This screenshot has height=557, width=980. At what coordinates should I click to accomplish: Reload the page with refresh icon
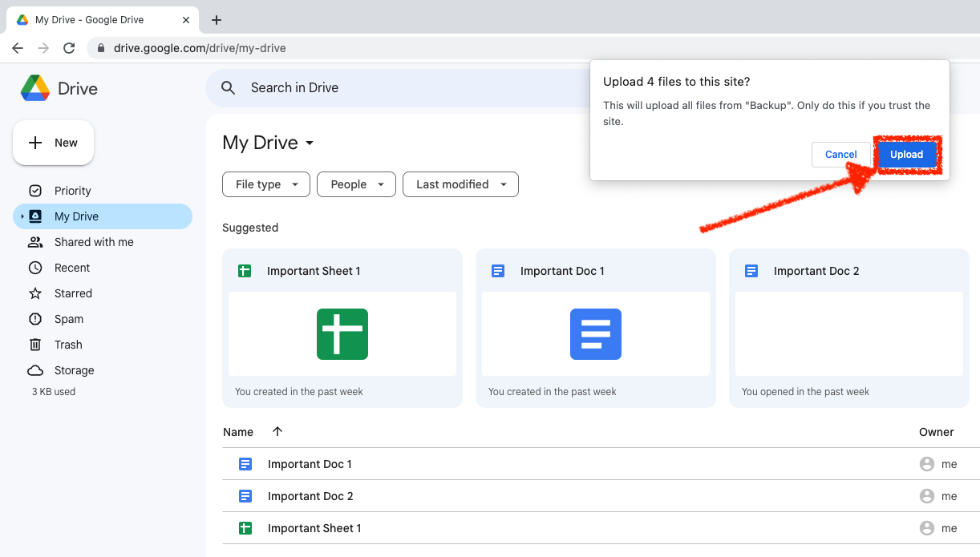point(69,48)
